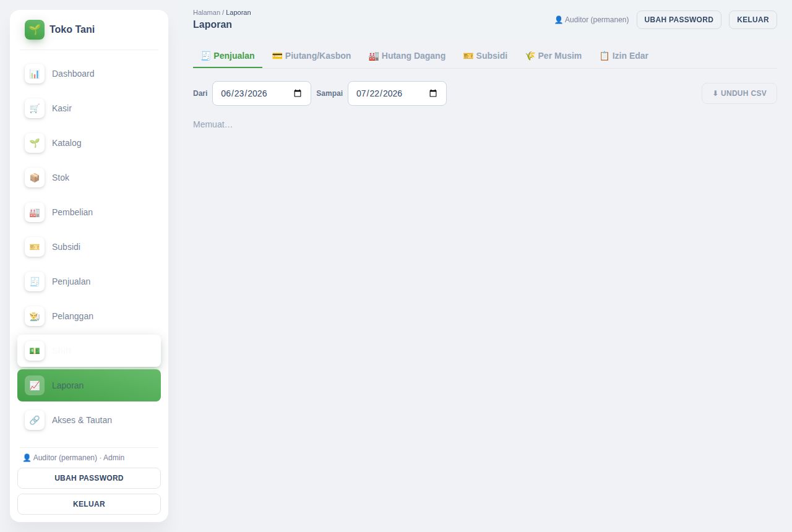Switch to the Hutang Dagang tab

click(407, 56)
